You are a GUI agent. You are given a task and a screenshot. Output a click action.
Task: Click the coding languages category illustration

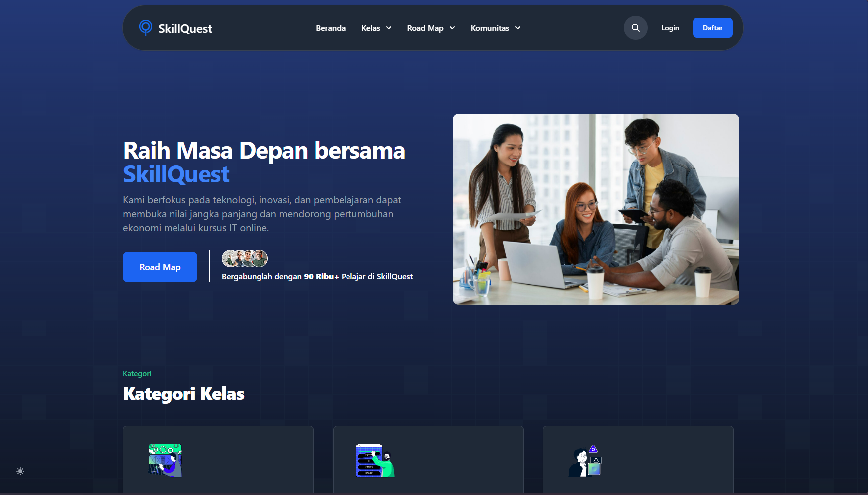click(x=375, y=461)
